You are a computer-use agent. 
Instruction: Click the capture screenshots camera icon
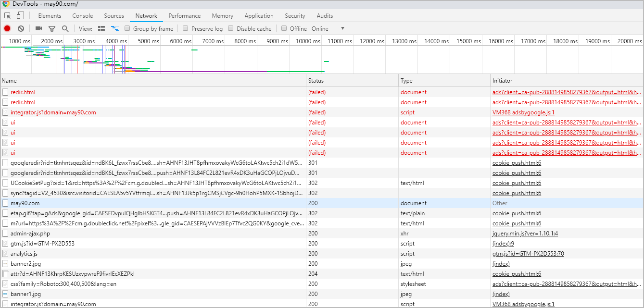coord(38,29)
